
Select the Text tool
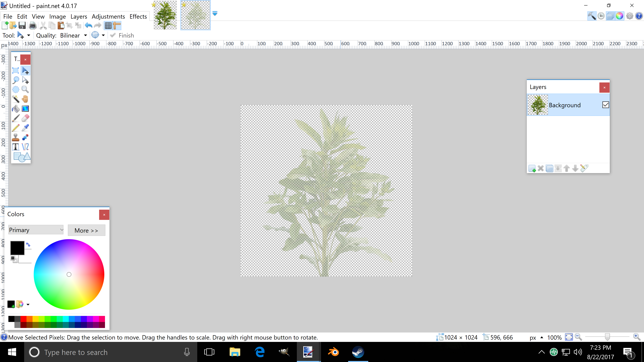coord(15,147)
